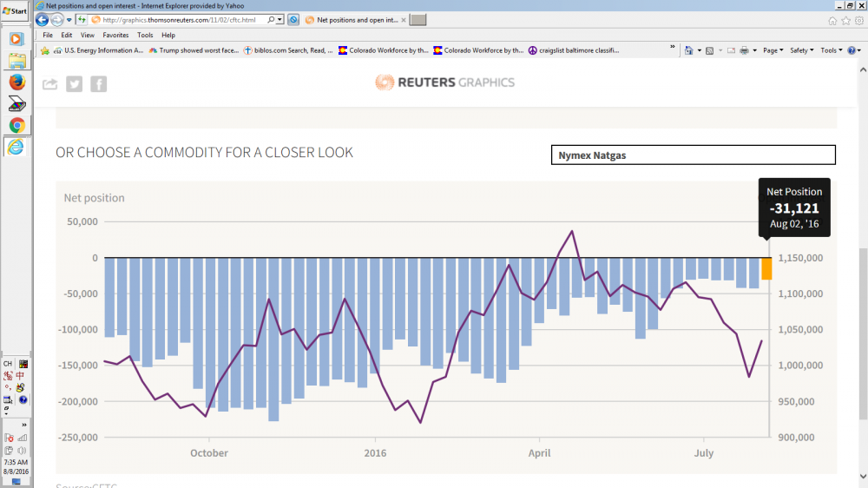Open U.S. Energy Information favorites link

point(97,50)
